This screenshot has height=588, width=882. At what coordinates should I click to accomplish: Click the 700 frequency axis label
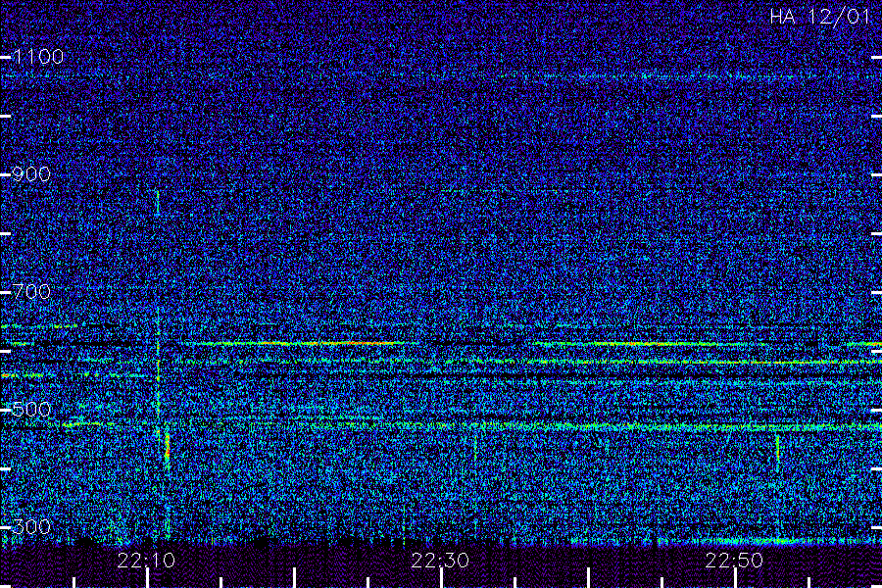31,291
